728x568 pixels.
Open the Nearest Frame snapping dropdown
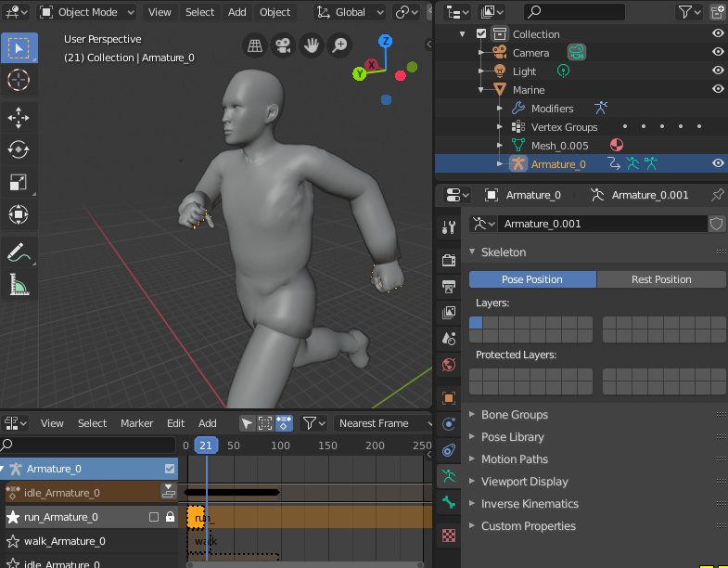[382, 423]
